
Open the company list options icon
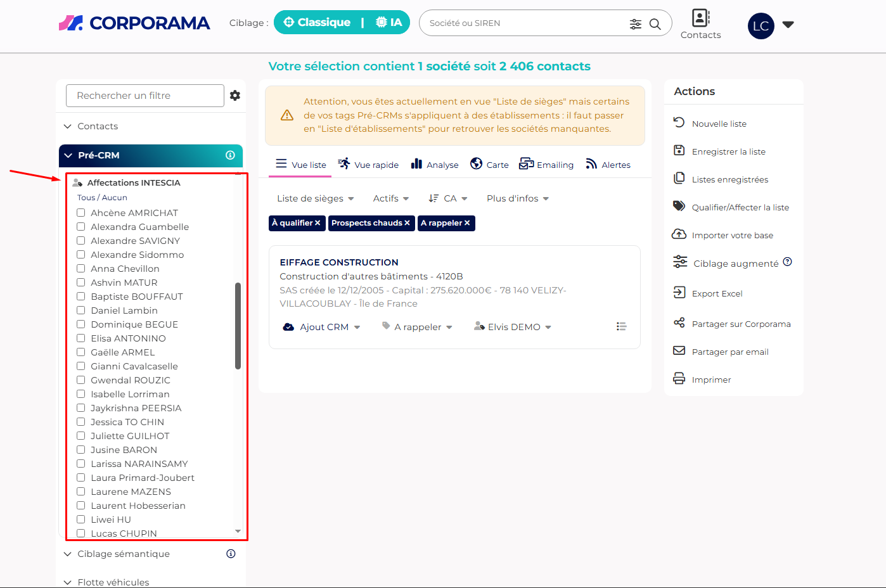click(621, 326)
